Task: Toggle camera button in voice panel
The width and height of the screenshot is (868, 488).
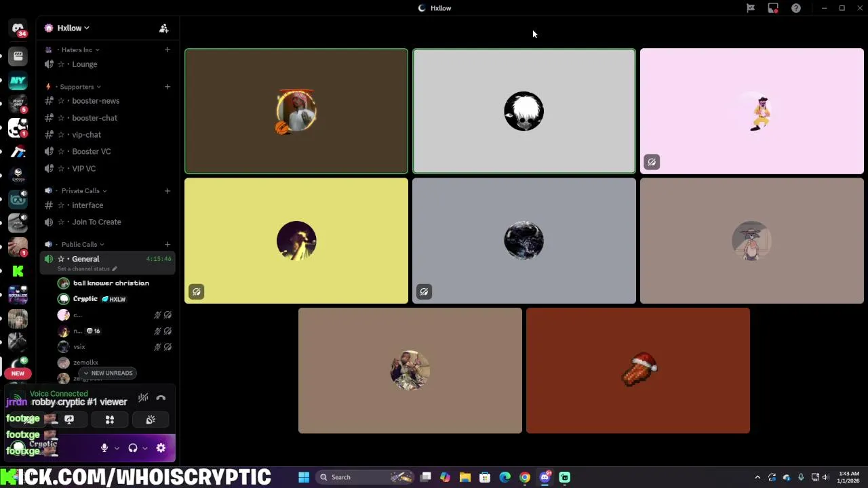Action: click(x=28, y=420)
